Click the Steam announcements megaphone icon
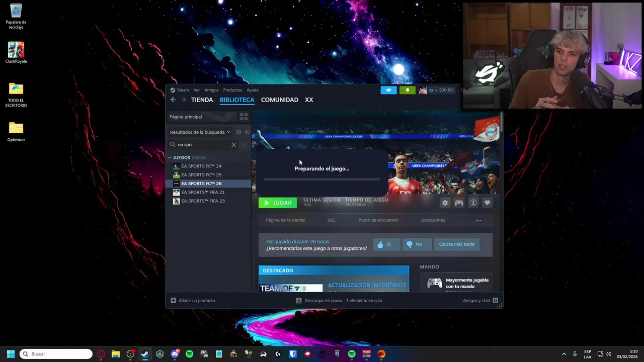Viewport: 644px width, 362px height. coord(388,90)
